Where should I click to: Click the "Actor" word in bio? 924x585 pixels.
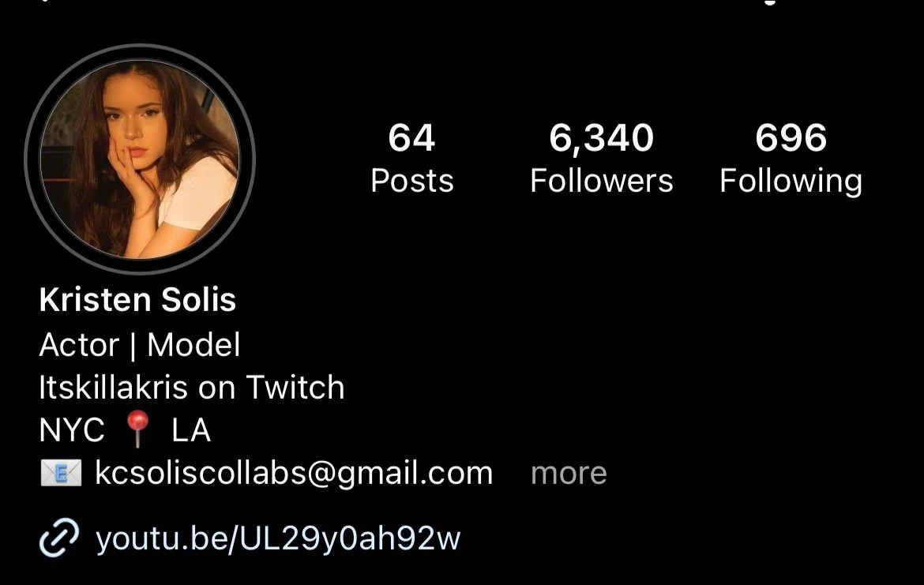pos(79,345)
